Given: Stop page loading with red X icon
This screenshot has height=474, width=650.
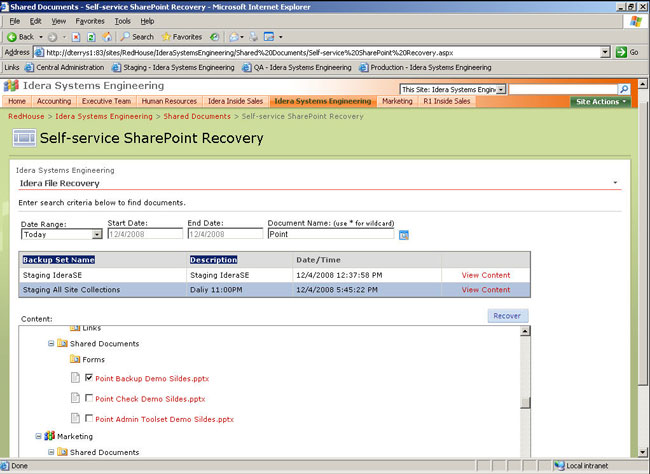Looking at the screenshot, I should pos(76,37).
